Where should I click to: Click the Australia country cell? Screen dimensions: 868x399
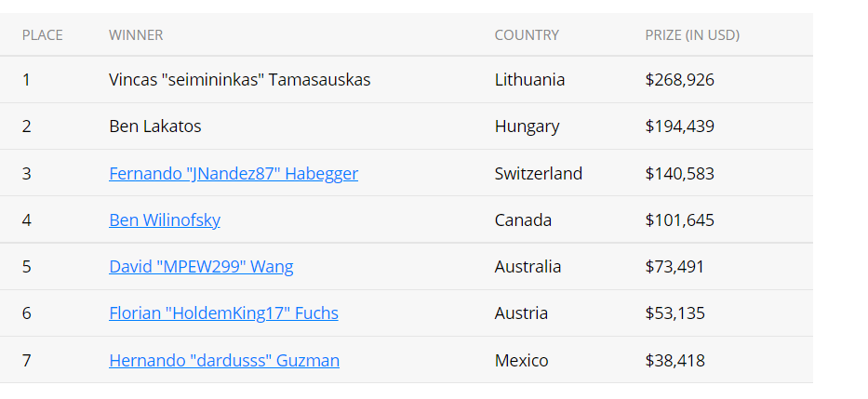click(527, 267)
